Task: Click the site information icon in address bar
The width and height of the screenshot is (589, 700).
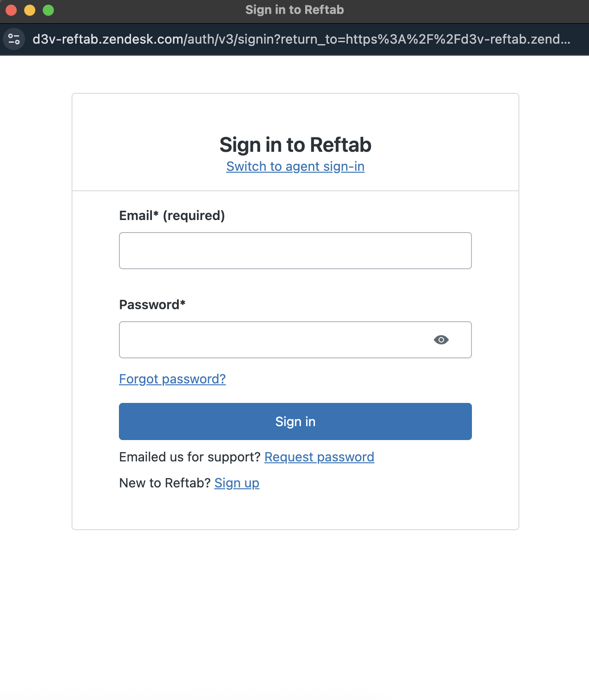Action: click(x=14, y=39)
